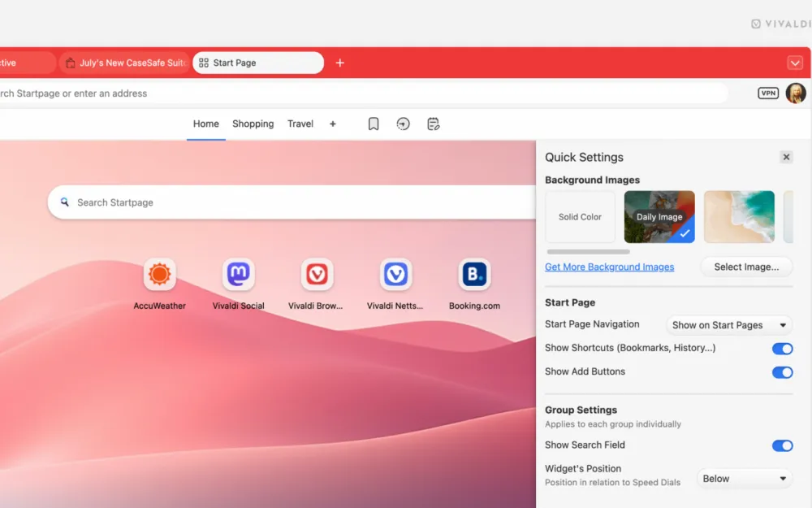Image resolution: width=812 pixels, height=508 pixels.
Task: Switch to the Travel speed dial group
Action: (300, 124)
